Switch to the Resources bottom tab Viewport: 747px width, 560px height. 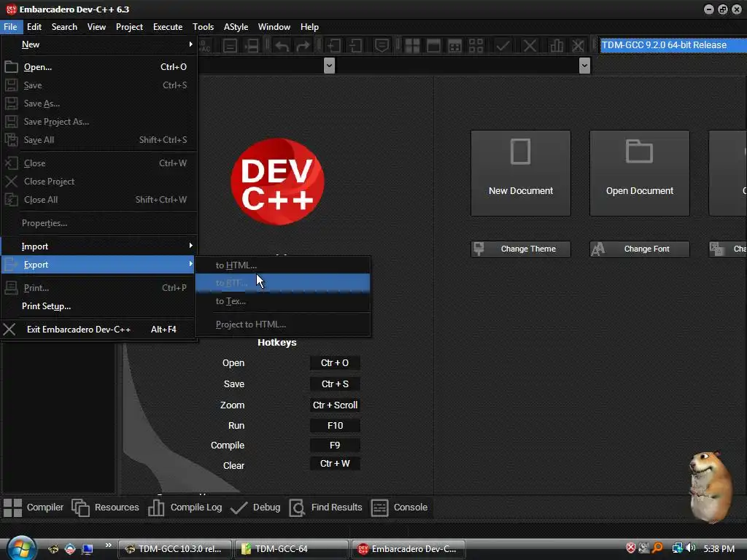click(105, 507)
